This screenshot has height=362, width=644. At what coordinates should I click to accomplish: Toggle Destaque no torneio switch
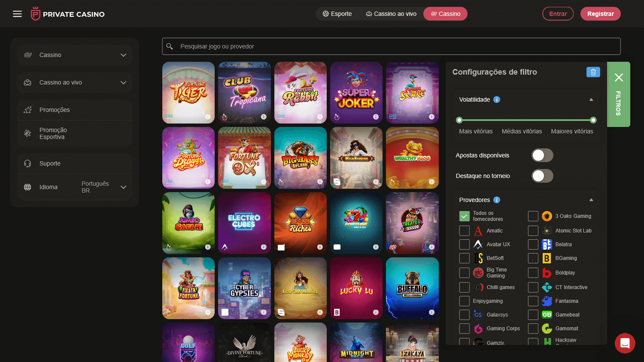point(542,176)
